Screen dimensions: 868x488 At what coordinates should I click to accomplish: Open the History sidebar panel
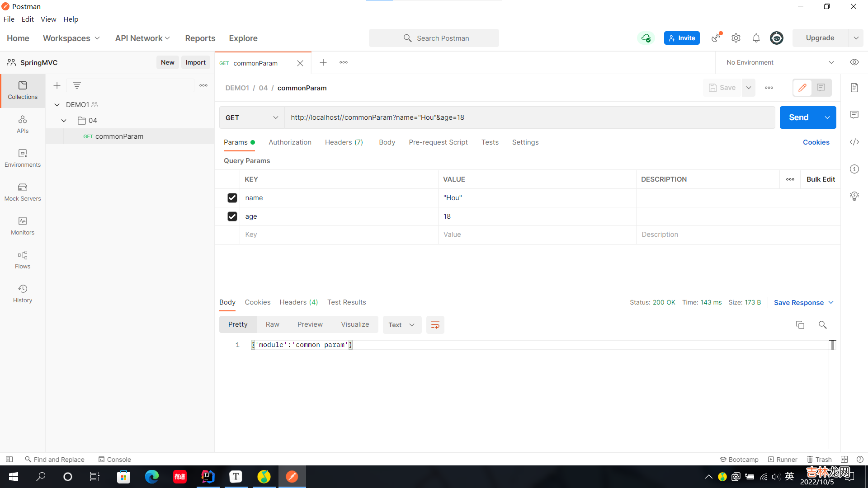pyautogui.click(x=23, y=294)
